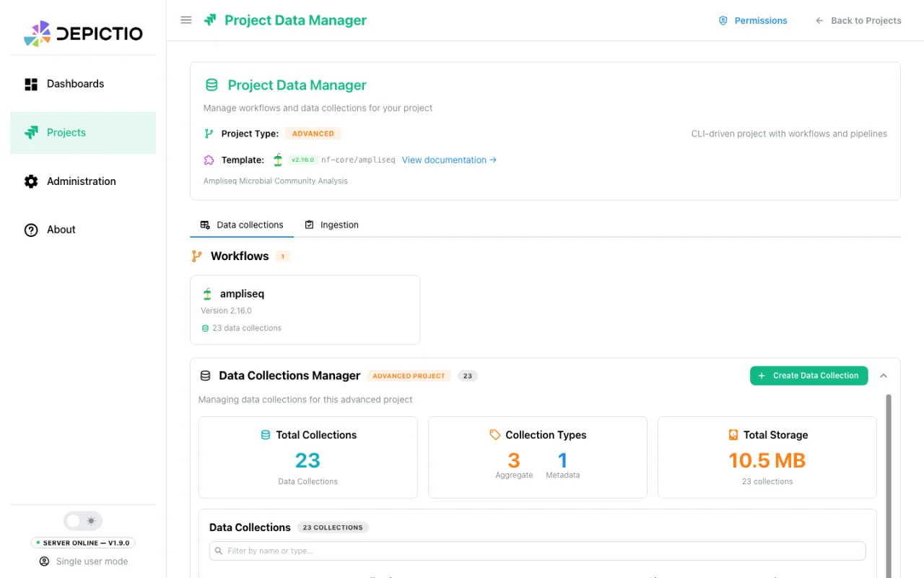
Task: Open the Permissions link
Action: (x=753, y=21)
